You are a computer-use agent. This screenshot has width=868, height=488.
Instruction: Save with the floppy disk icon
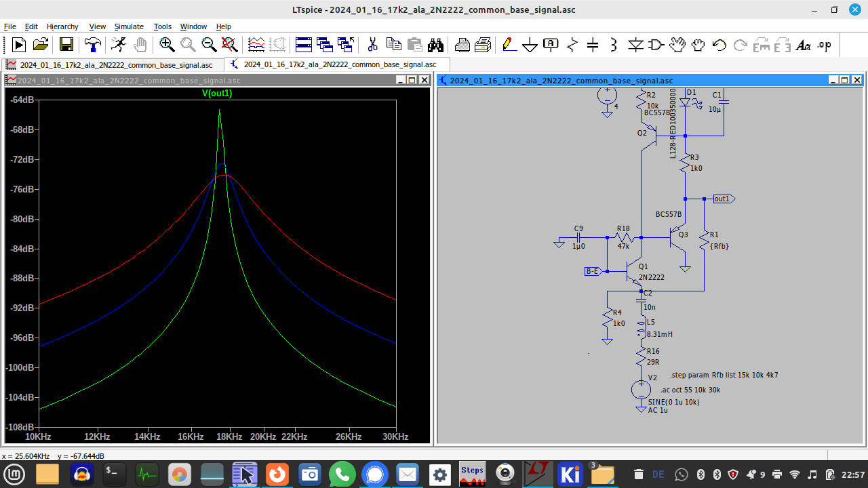click(66, 45)
